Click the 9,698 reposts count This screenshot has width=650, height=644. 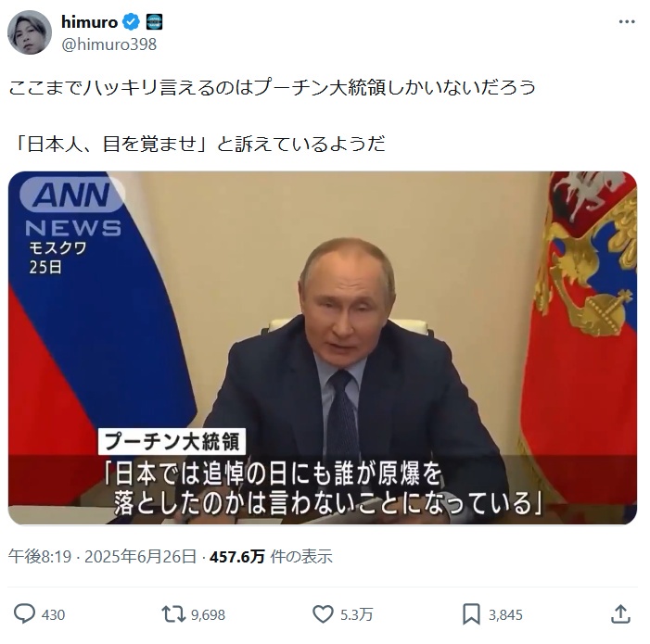click(x=208, y=615)
